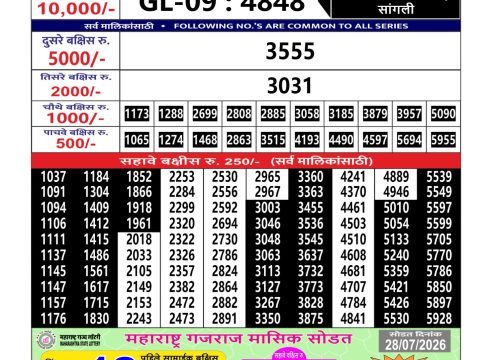Click sixth prize number 1852
The height and width of the screenshot is (360, 480).
point(139,177)
